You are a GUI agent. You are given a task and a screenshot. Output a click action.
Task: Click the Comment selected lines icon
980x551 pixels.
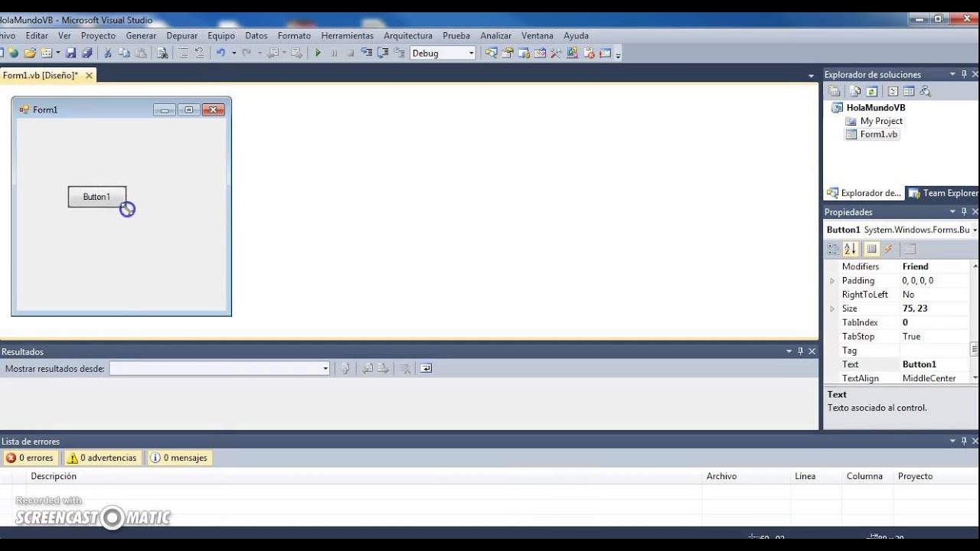tap(183, 53)
